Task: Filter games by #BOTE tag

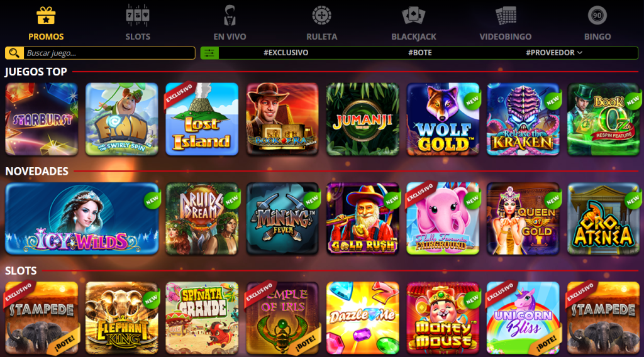Action: tap(419, 53)
